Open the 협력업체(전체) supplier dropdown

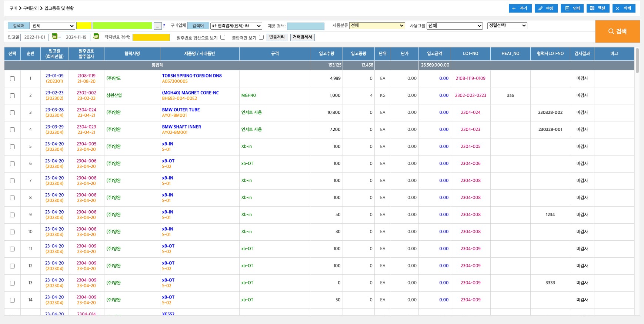236,26
